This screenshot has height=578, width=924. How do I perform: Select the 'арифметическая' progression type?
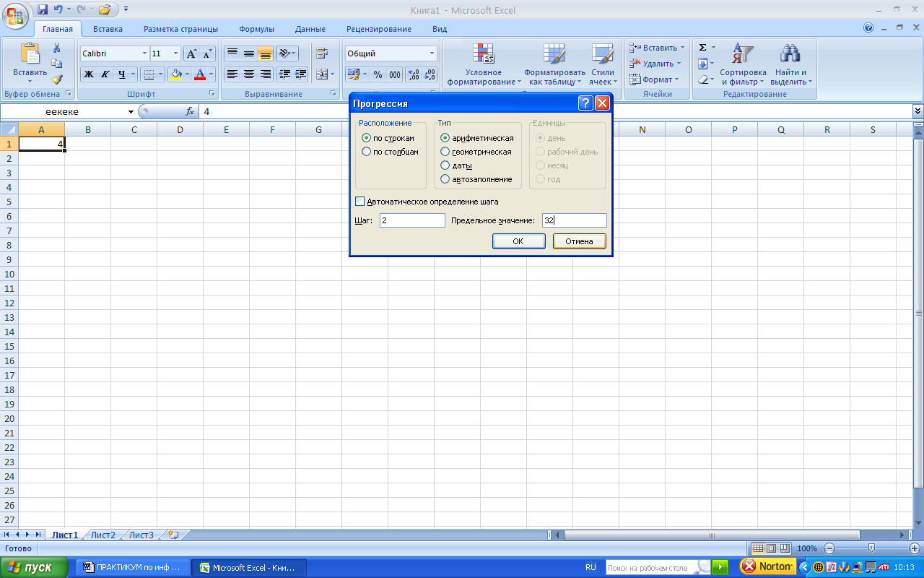[445, 138]
